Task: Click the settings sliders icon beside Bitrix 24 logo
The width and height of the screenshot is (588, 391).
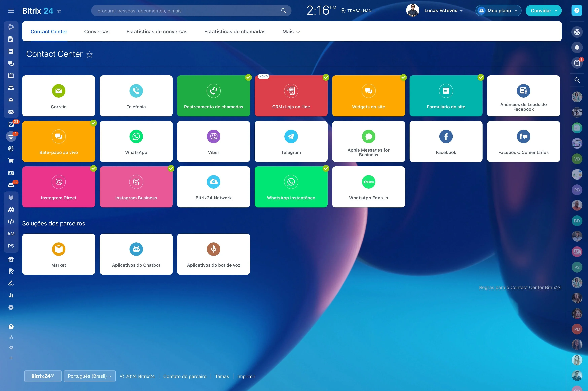Action: click(59, 11)
